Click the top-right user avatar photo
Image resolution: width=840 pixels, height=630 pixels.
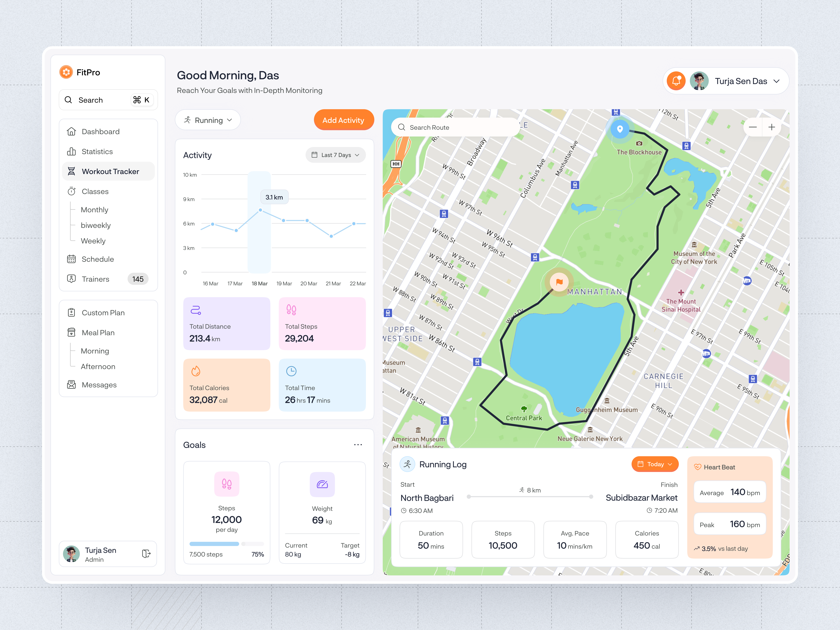(699, 81)
